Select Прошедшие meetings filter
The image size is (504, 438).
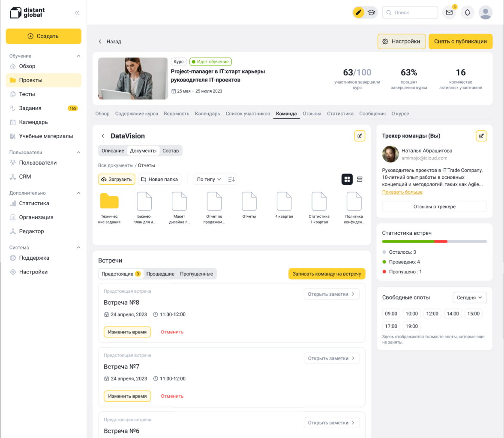pyautogui.click(x=160, y=274)
